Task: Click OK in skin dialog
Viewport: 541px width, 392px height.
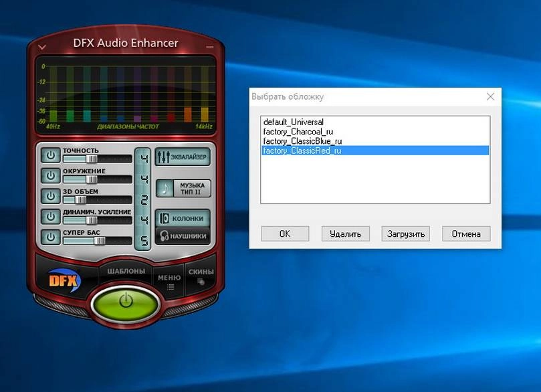Action: click(285, 234)
